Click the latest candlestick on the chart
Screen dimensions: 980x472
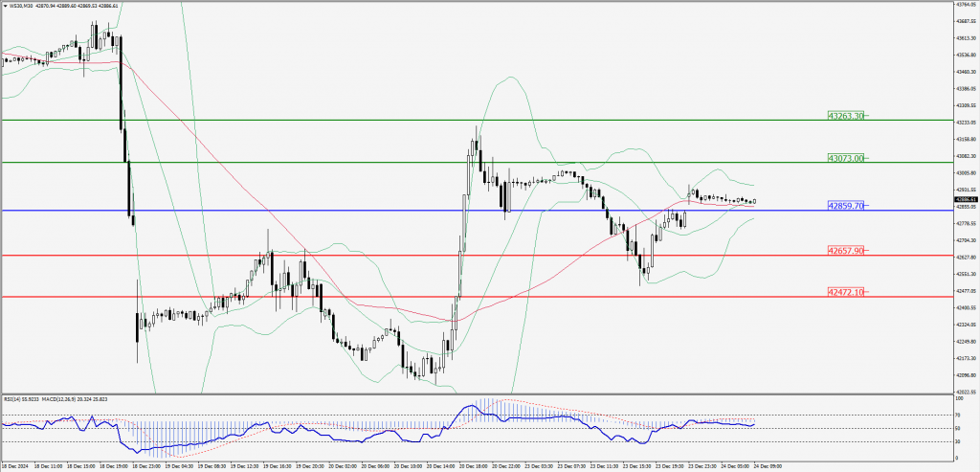(755, 201)
